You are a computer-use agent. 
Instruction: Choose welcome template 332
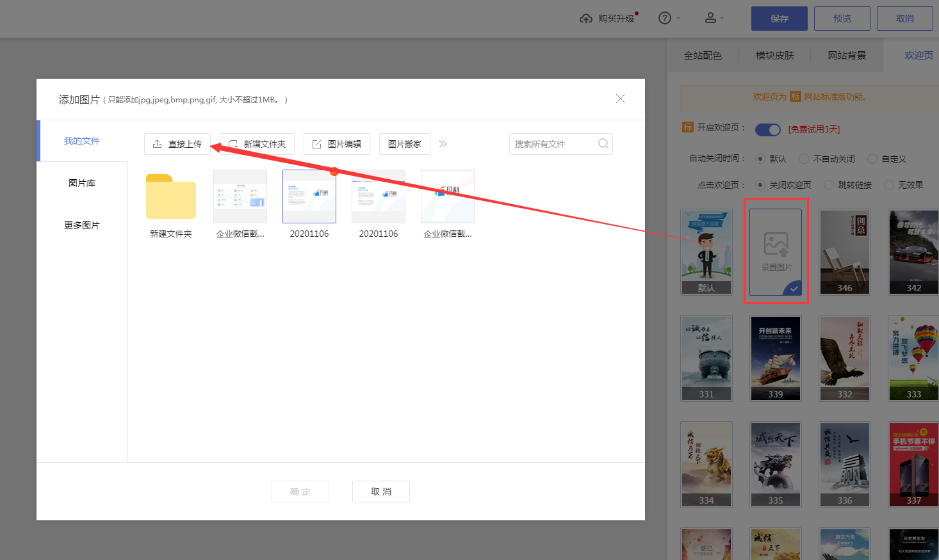(x=845, y=358)
